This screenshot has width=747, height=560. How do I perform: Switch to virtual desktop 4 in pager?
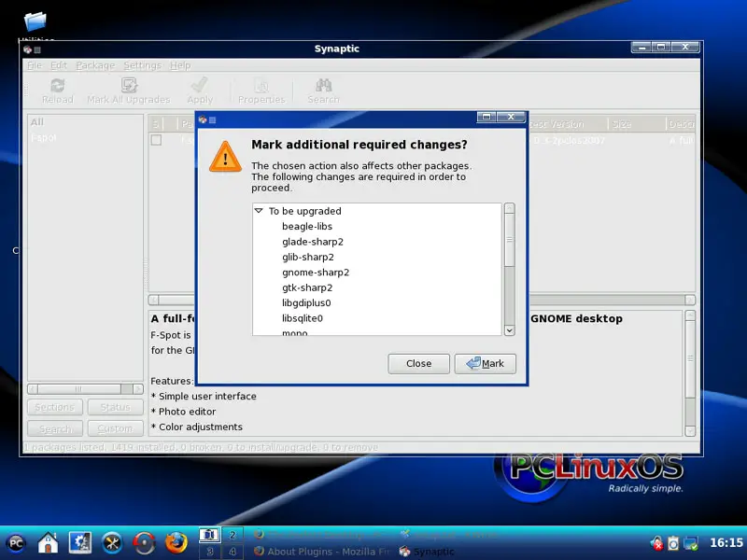point(233,552)
